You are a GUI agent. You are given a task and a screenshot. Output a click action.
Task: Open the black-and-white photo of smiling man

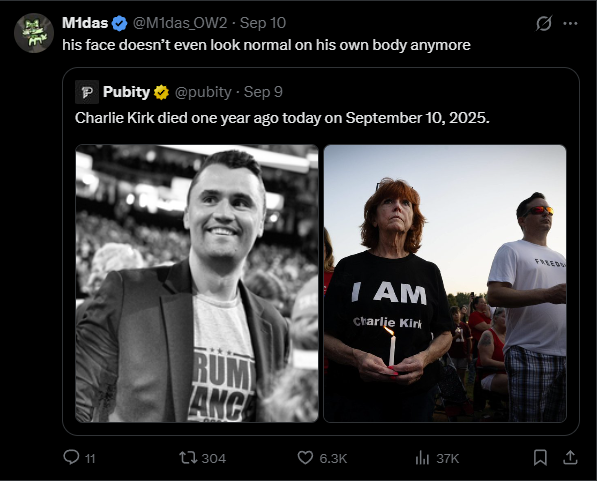click(x=197, y=283)
